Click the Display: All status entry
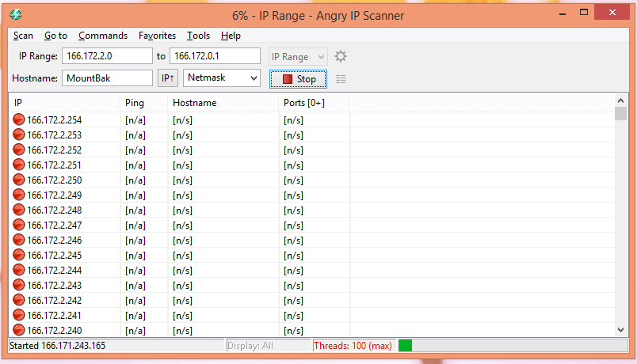Screen dimensions: 637x364 click(x=250, y=346)
